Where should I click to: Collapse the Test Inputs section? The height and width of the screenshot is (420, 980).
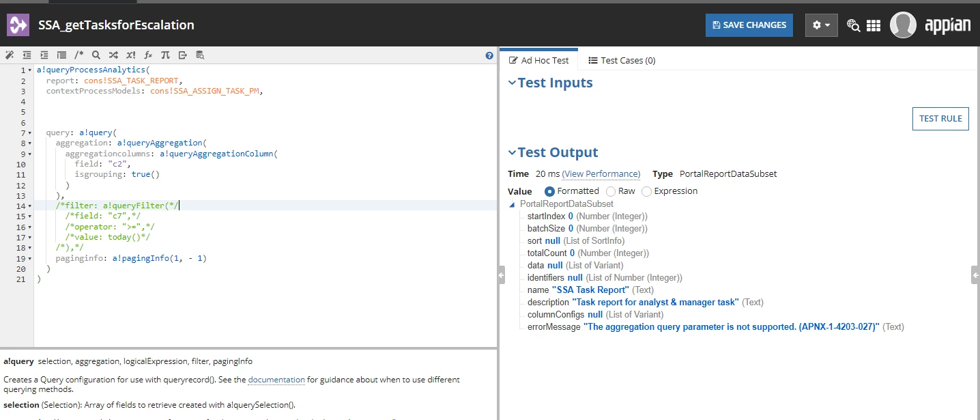point(513,83)
